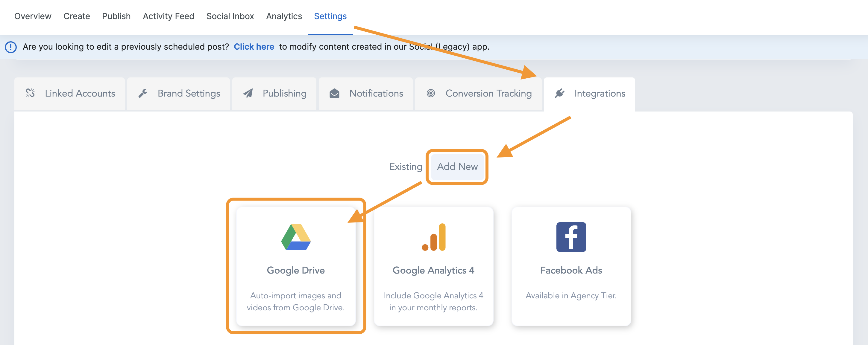This screenshot has height=345, width=868.
Task: Click the target icon on Conversion Tracking
Action: (431, 93)
